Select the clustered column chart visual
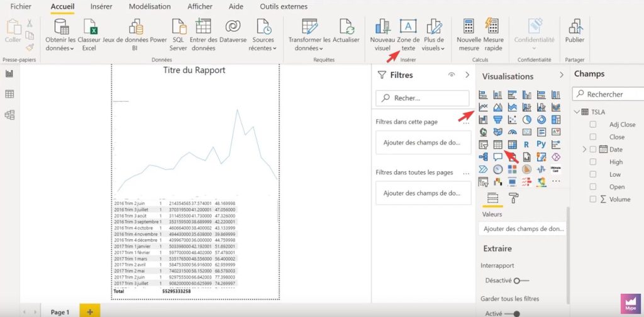This screenshot has width=644, height=317. [527, 95]
